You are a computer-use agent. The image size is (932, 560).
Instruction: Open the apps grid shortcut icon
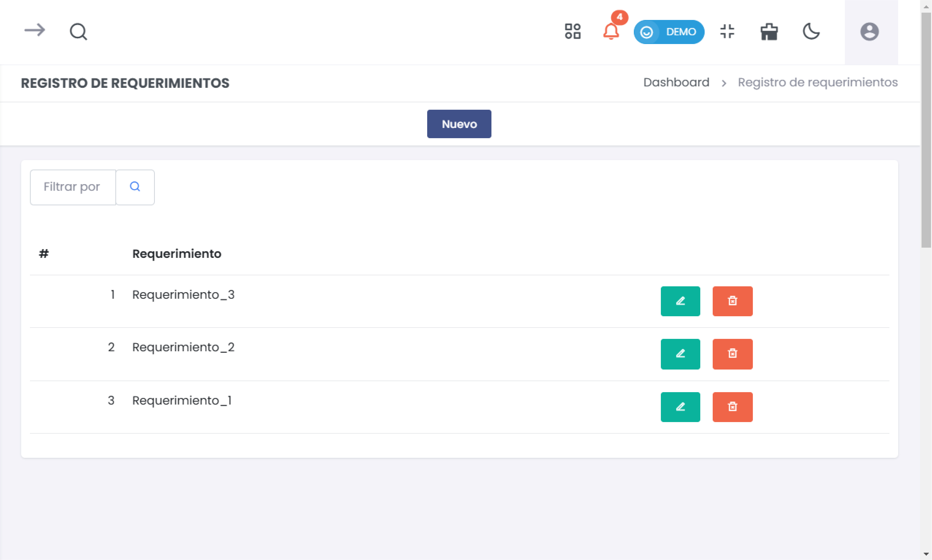(572, 31)
